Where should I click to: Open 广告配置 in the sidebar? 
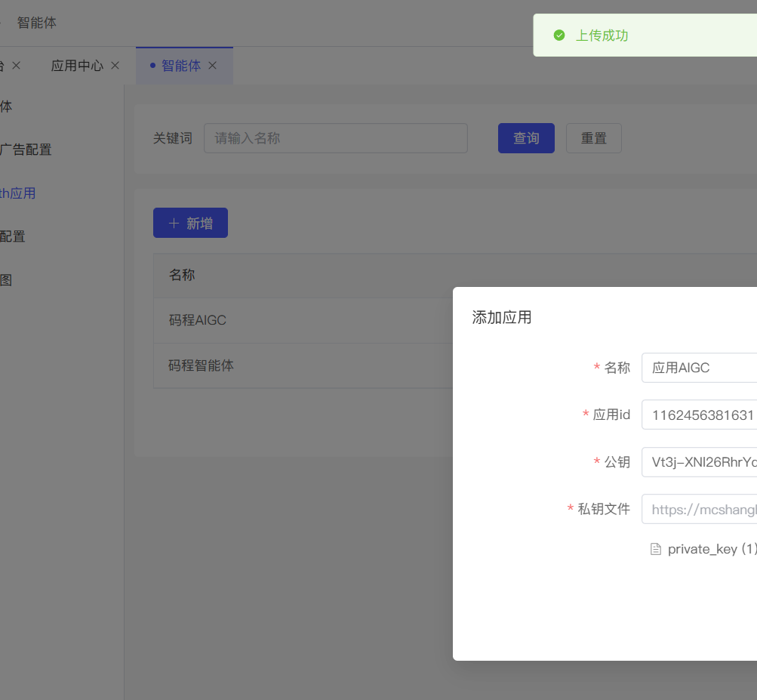pyautogui.click(x=26, y=150)
